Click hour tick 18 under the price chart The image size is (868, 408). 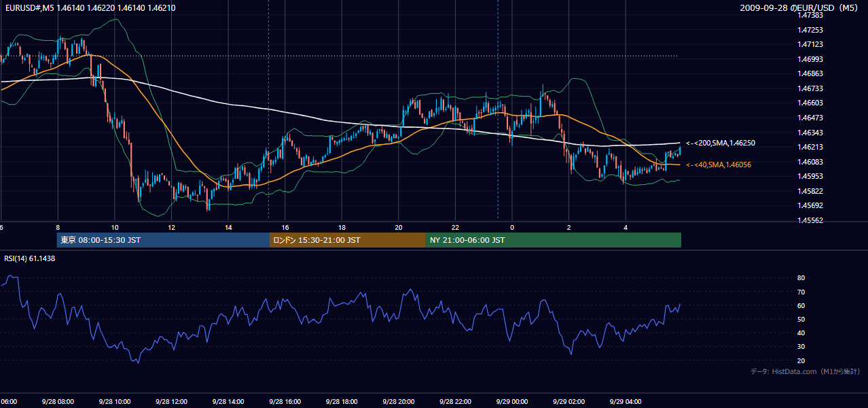[342, 228]
